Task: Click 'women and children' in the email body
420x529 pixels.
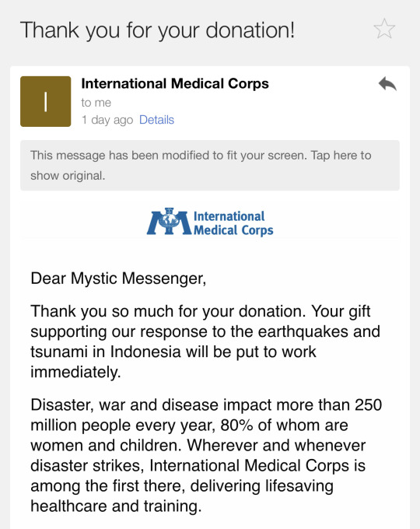Action: (103, 445)
